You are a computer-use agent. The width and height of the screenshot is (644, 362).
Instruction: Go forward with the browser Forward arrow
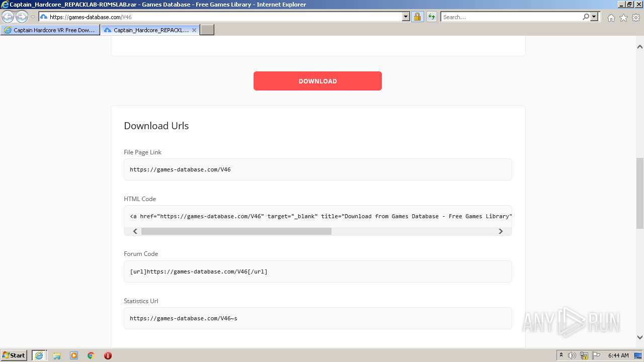point(22,17)
